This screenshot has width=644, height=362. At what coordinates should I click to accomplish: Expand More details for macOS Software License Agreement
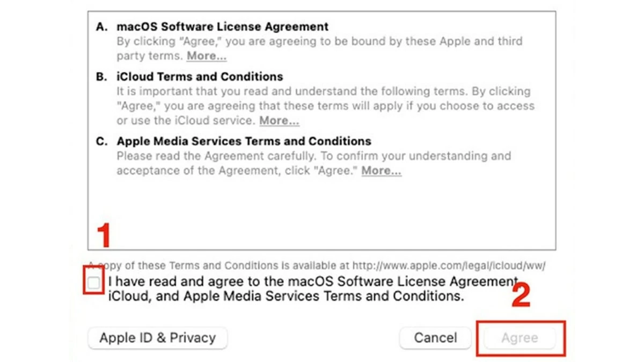click(207, 56)
